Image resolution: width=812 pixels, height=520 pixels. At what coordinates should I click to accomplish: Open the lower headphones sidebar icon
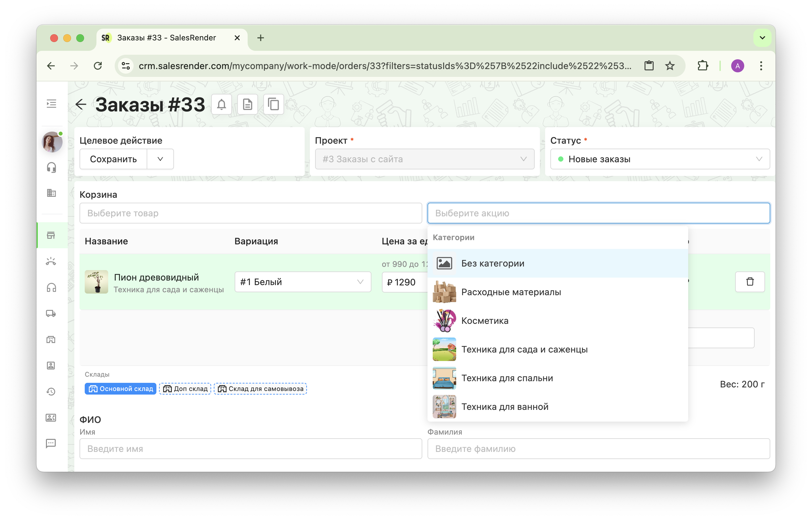(x=51, y=288)
